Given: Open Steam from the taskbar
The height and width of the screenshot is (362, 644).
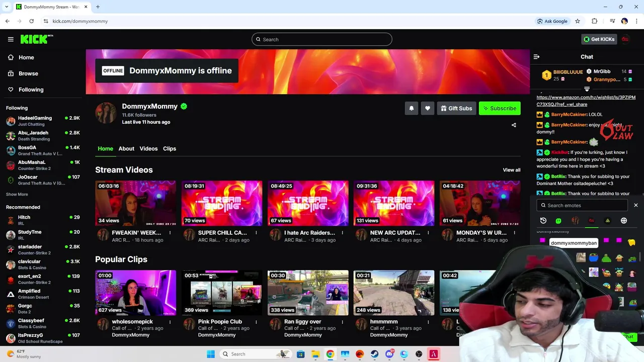Looking at the screenshot, I should pyautogui.click(x=375, y=354).
